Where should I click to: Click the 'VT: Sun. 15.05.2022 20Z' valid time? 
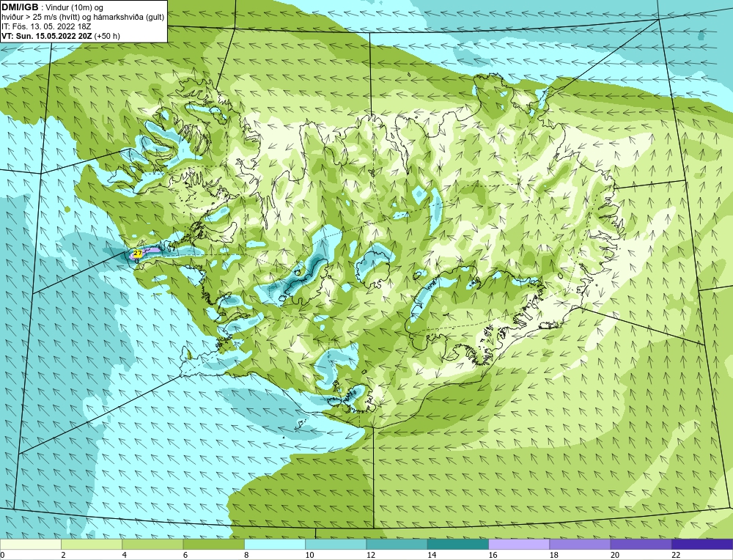(47, 36)
